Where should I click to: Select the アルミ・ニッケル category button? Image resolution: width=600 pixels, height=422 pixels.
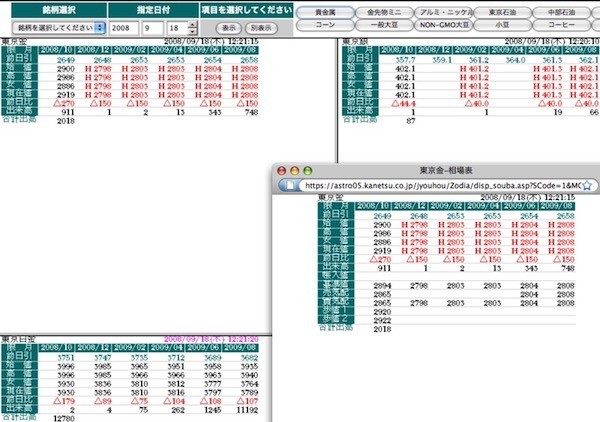[443, 12]
